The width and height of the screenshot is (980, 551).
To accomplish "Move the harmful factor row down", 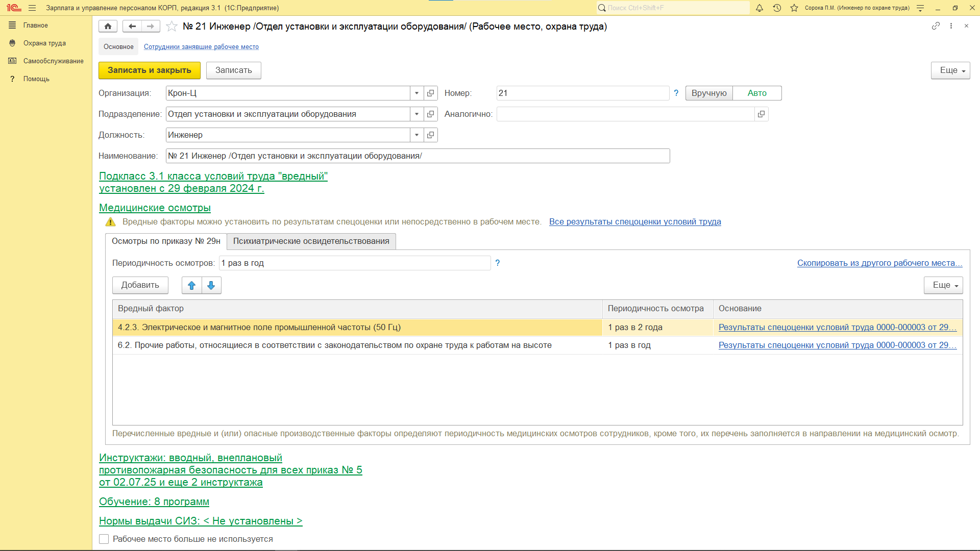I will [x=211, y=285].
